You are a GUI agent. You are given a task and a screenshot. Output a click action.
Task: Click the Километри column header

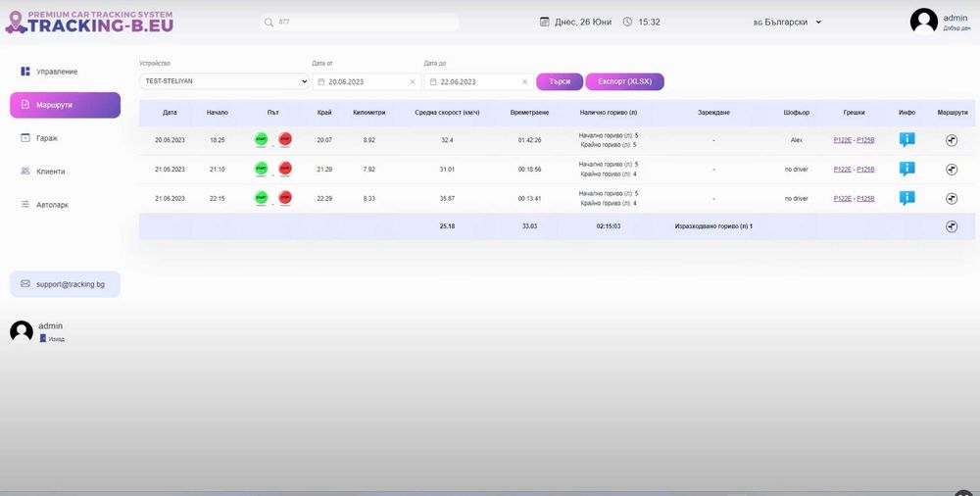368,113
